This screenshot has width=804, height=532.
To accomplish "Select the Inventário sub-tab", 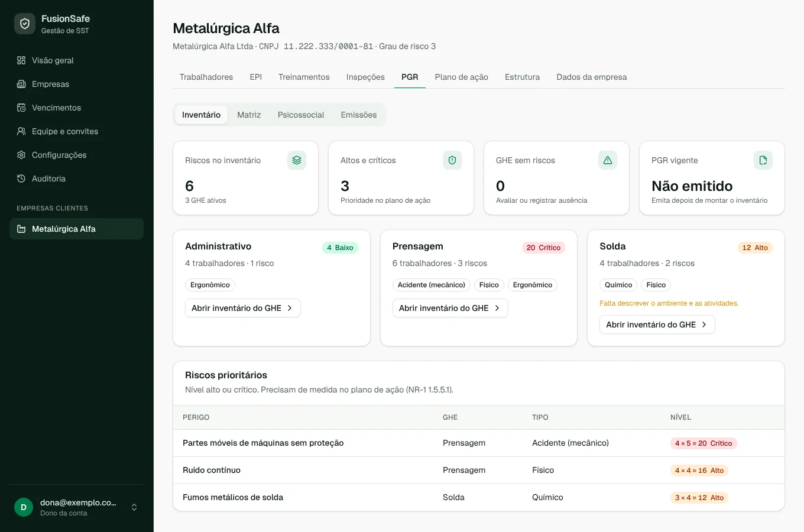I will point(201,115).
